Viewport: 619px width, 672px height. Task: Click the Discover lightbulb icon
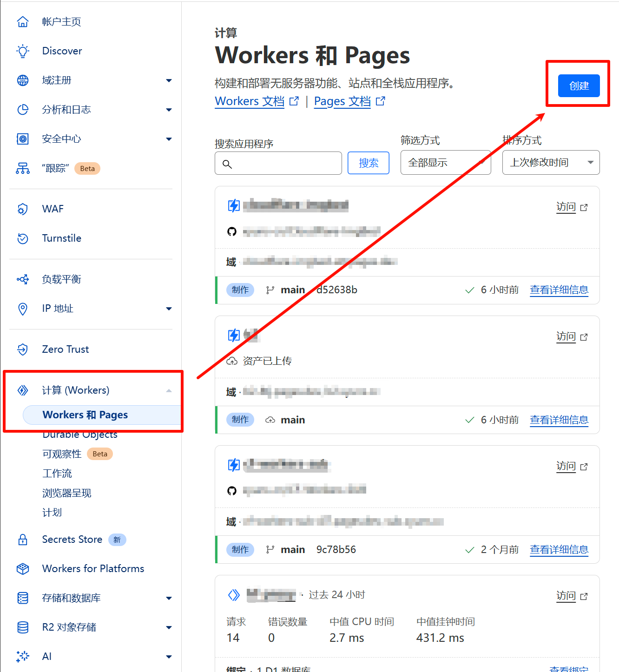tap(22, 51)
